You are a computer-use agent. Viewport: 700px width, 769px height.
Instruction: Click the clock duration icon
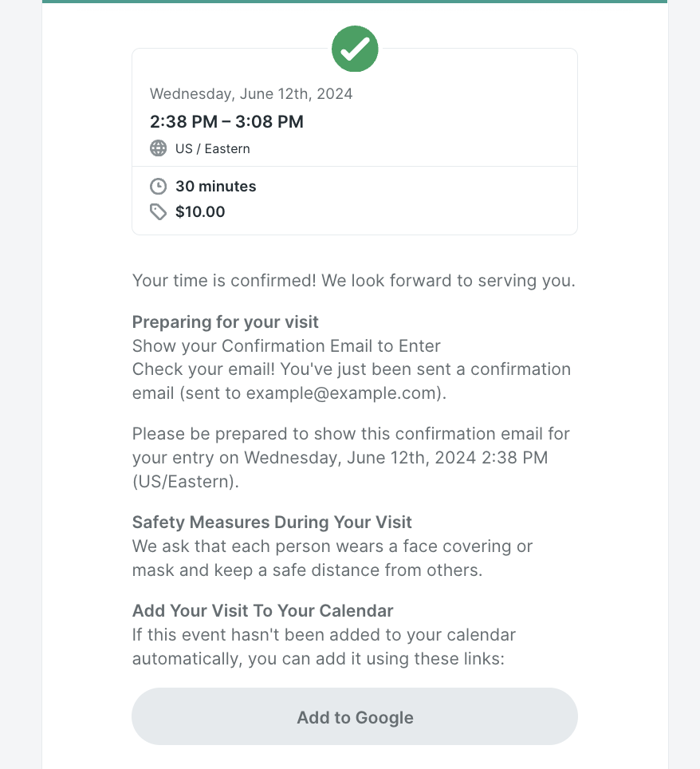pyautogui.click(x=158, y=187)
